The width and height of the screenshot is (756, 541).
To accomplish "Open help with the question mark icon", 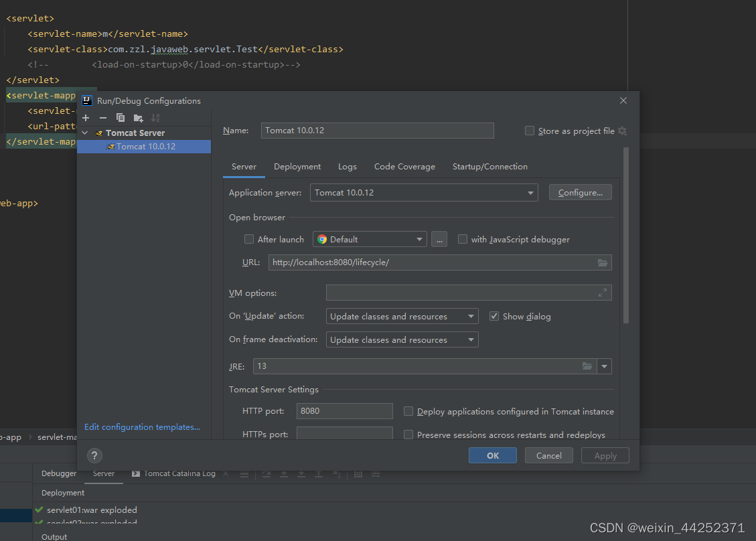I will (x=94, y=456).
